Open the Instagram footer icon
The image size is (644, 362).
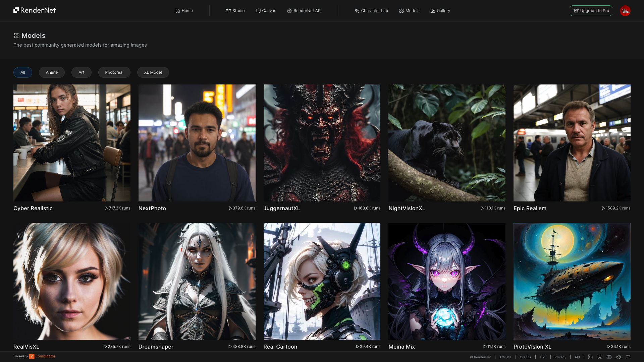[x=590, y=357]
